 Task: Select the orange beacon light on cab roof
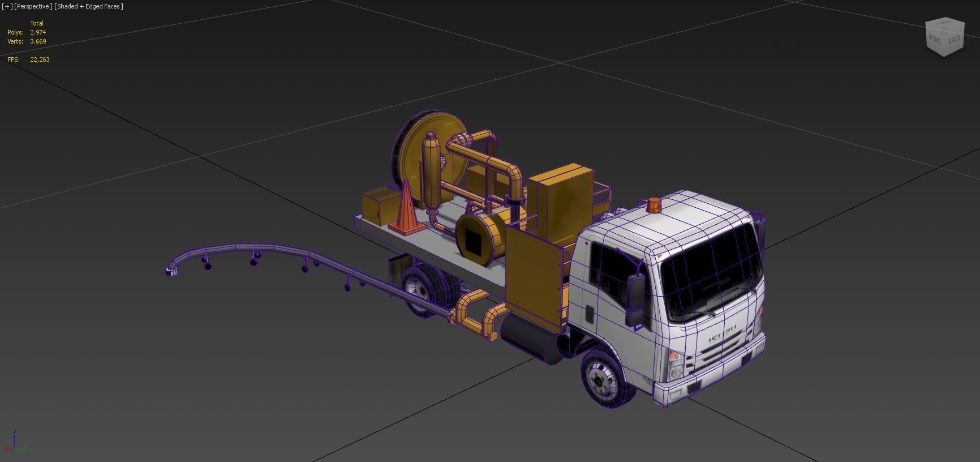pyautogui.click(x=654, y=206)
